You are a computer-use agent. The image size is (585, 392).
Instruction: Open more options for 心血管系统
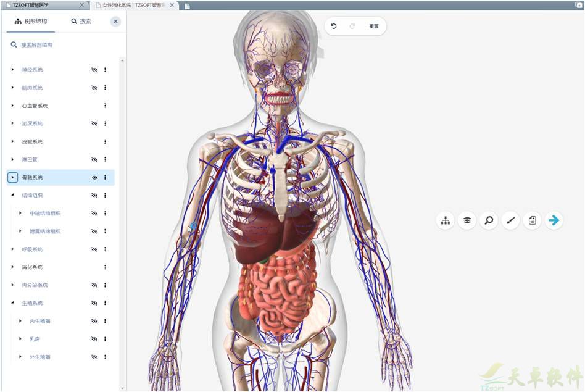coord(105,106)
